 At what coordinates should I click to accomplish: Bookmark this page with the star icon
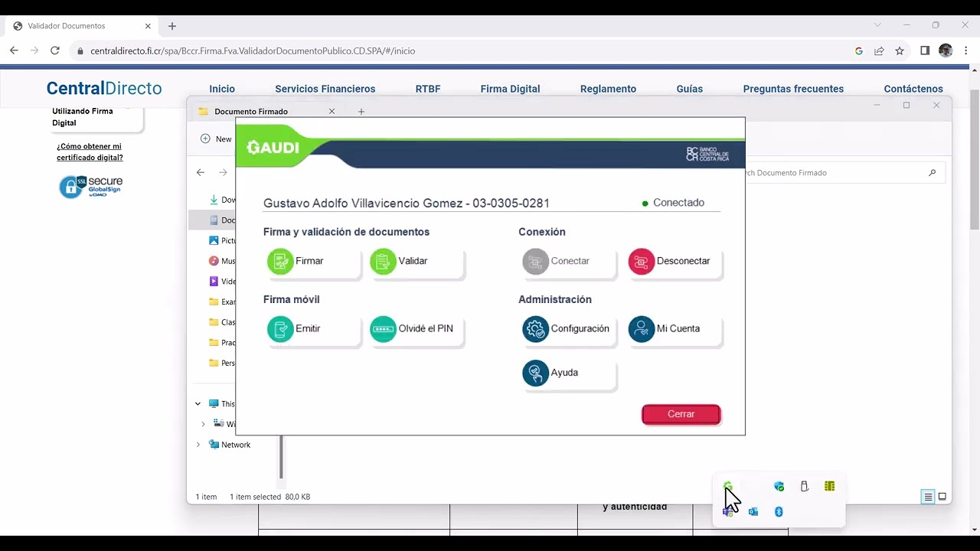tap(900, 51)
